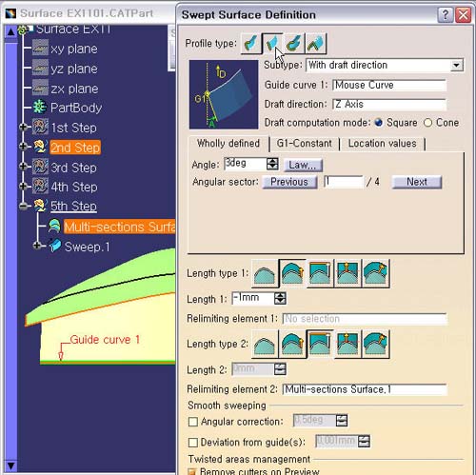The height and width of the screenshot is (475, 476).
Task: Select the Explicit profile type icon
Action: (x=251, y=44)
